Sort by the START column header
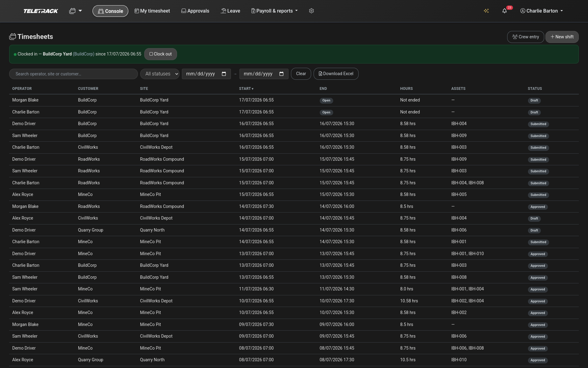 (x=246, y=89)
